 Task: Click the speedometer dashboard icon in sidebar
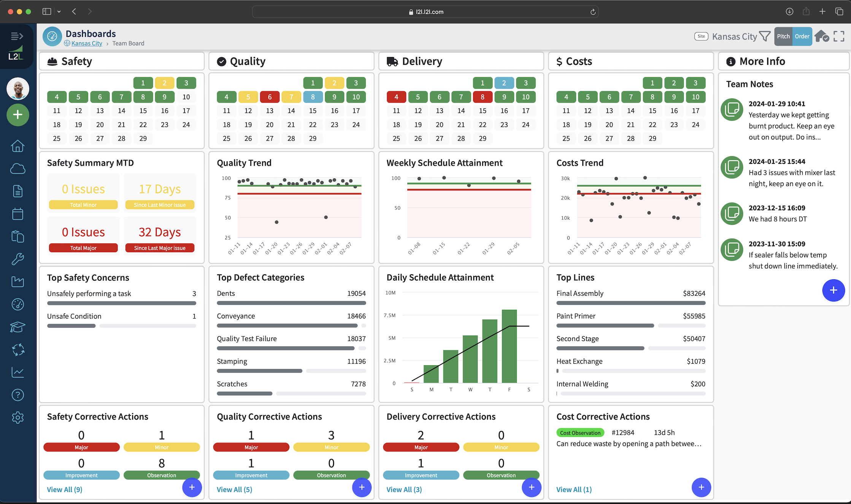pos(17,304)
